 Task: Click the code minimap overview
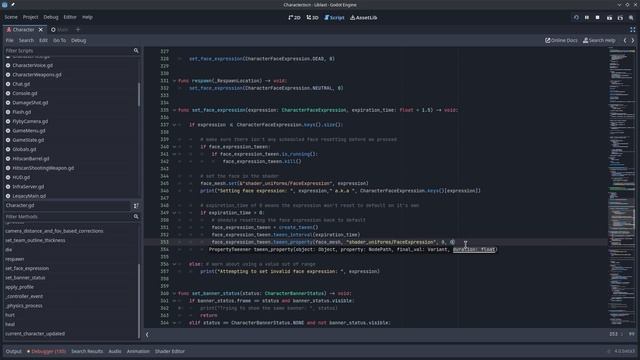point(622,187)
